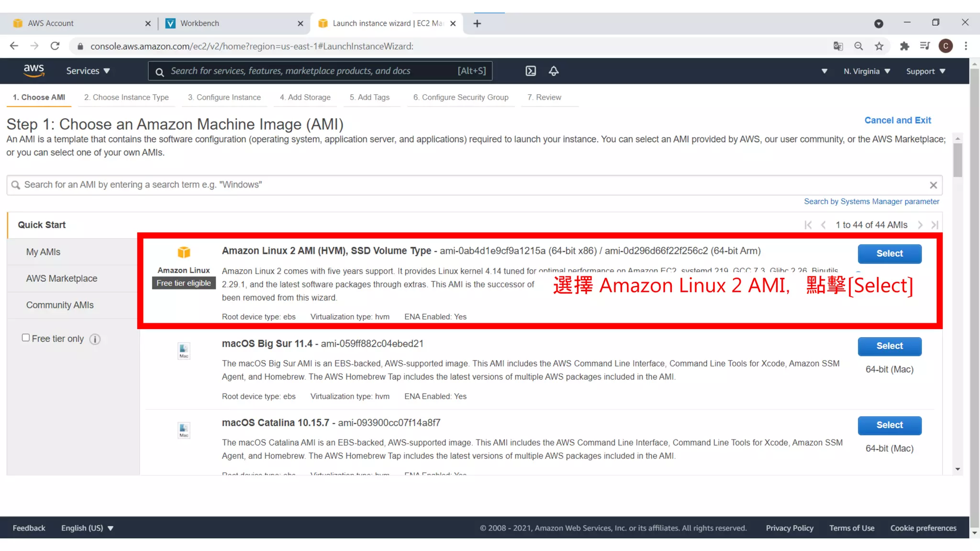The image size is (980, 551).
Task: Go to 4. Add Storage step
Action: [x=305, y=97]
